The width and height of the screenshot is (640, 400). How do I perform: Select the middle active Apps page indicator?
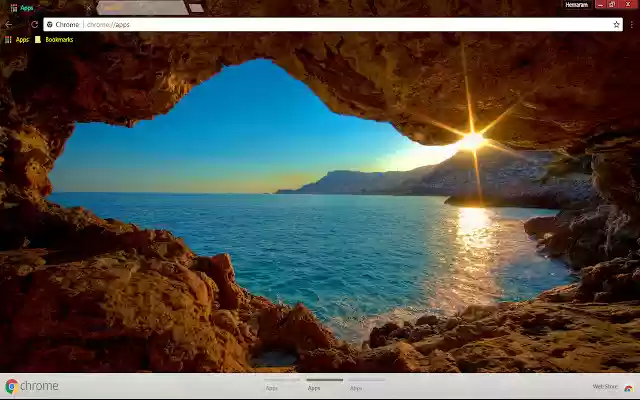coord(324,385)
